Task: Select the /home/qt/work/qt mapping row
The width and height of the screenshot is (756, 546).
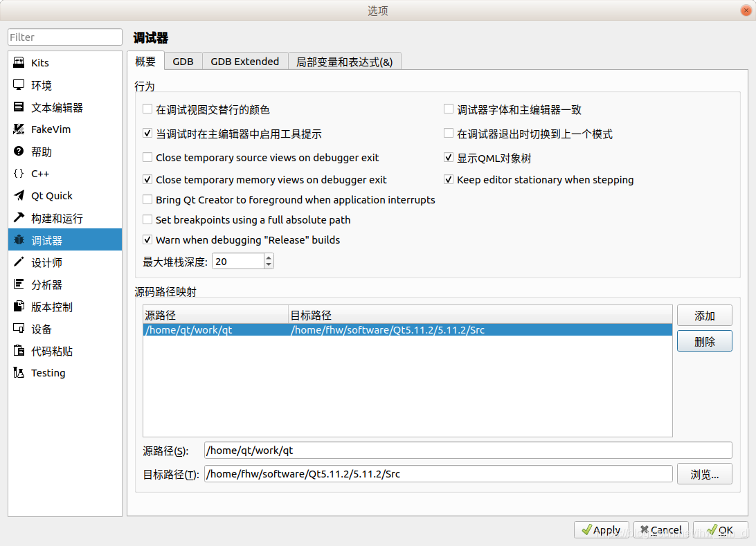Action: coord(407,329)
